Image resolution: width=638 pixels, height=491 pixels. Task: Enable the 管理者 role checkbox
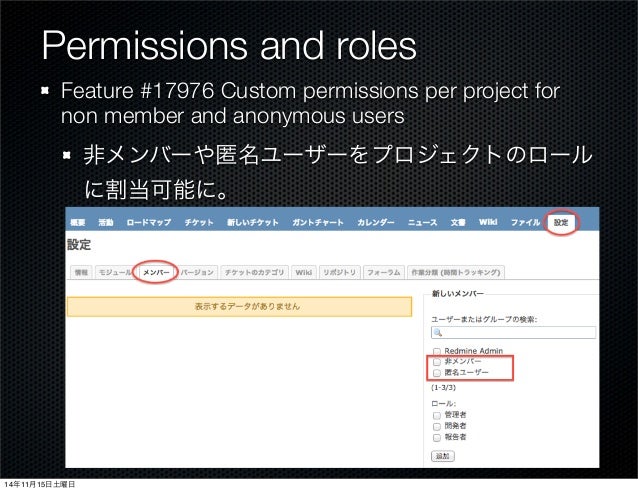pyautogui.click(x=437, y=415)
